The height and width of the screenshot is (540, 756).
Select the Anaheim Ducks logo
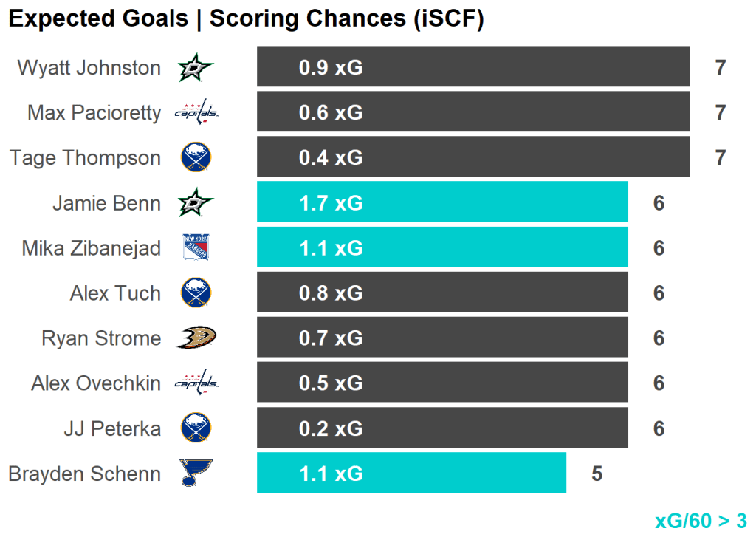pyautogui.click(x=196, y=338)
